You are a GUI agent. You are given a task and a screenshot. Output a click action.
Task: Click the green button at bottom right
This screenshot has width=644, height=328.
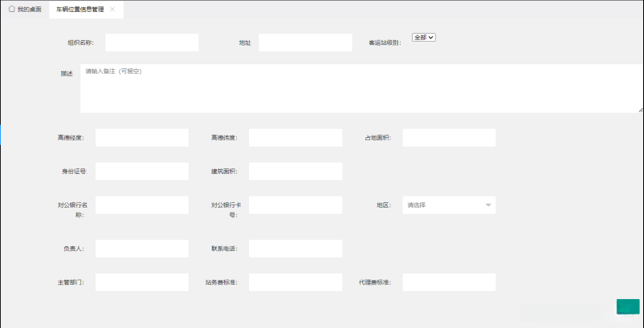click(x=627, y=306)
